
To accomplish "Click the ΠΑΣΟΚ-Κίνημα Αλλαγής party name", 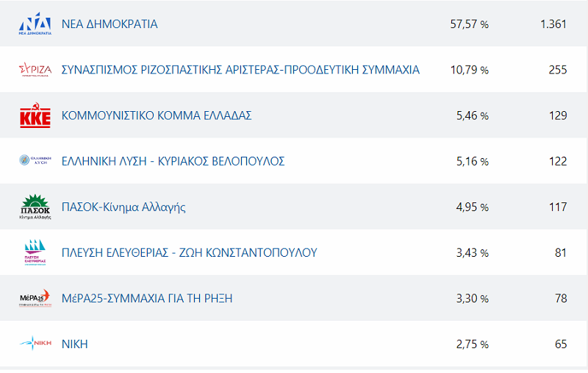I will point(123,207).
